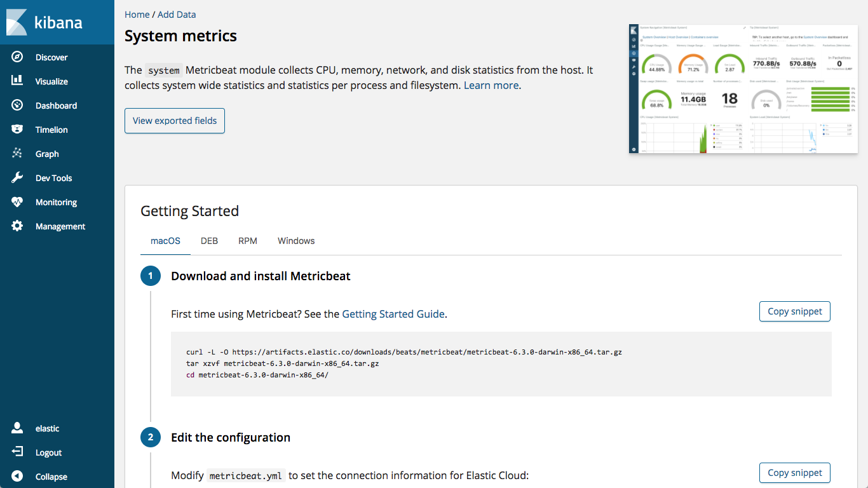Click the Home breadcrumb link
Viewport: 868px width, 488px height.
coord(137,14)
